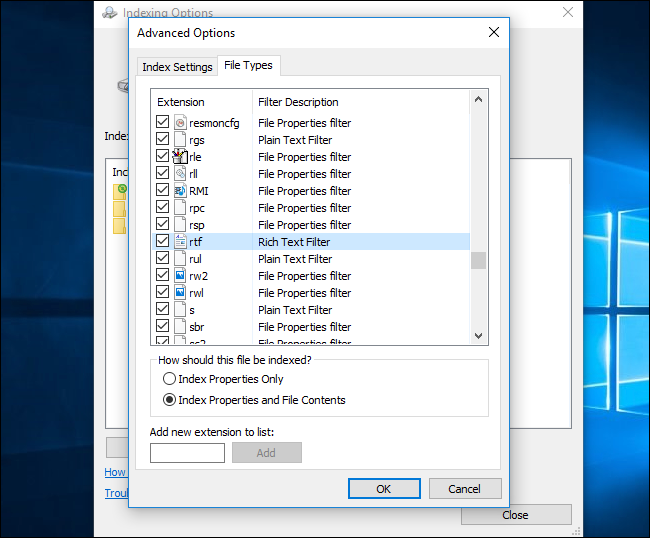
Task: Confirm with the OK button
Action: click(x=384, y=489)
